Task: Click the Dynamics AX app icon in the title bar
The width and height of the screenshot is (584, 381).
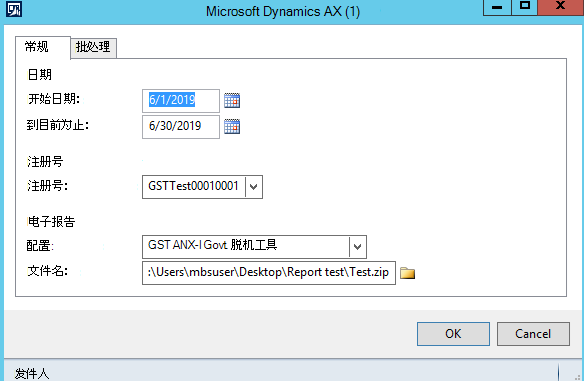Action: click(14, 9)
